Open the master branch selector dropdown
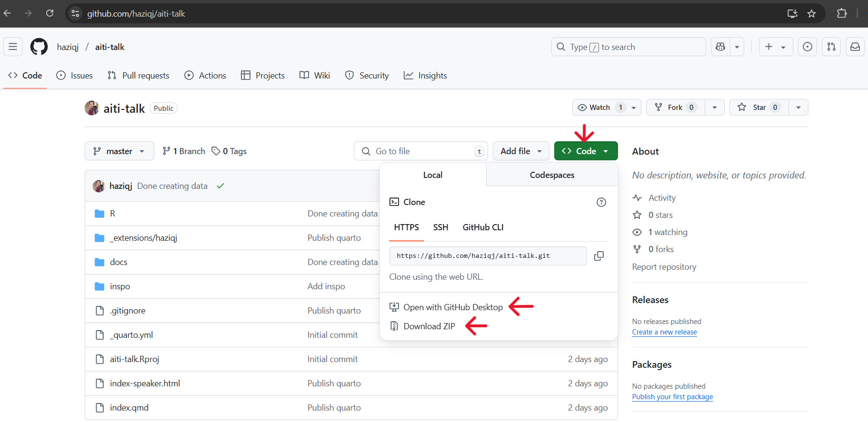The image size is (868, 422). [x=120, y=151]
